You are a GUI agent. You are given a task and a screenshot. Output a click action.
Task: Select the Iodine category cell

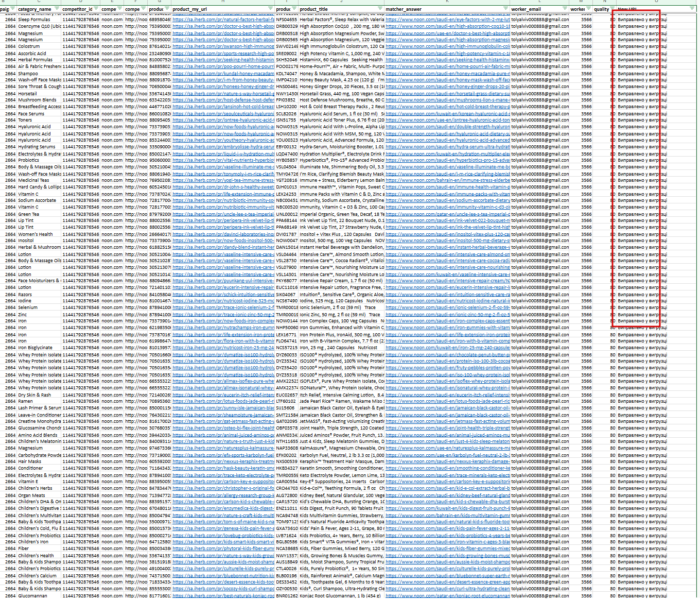[39, 301]
